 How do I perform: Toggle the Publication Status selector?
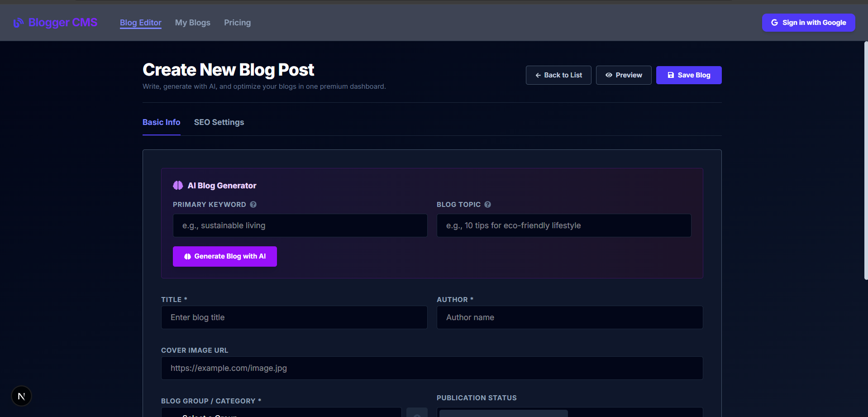[x=570, y=412]
